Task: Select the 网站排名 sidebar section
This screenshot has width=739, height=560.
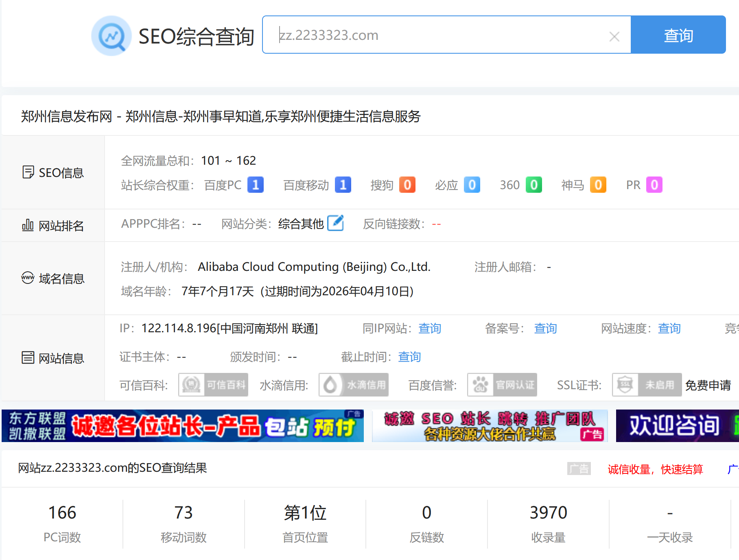Action: point(53,225)
